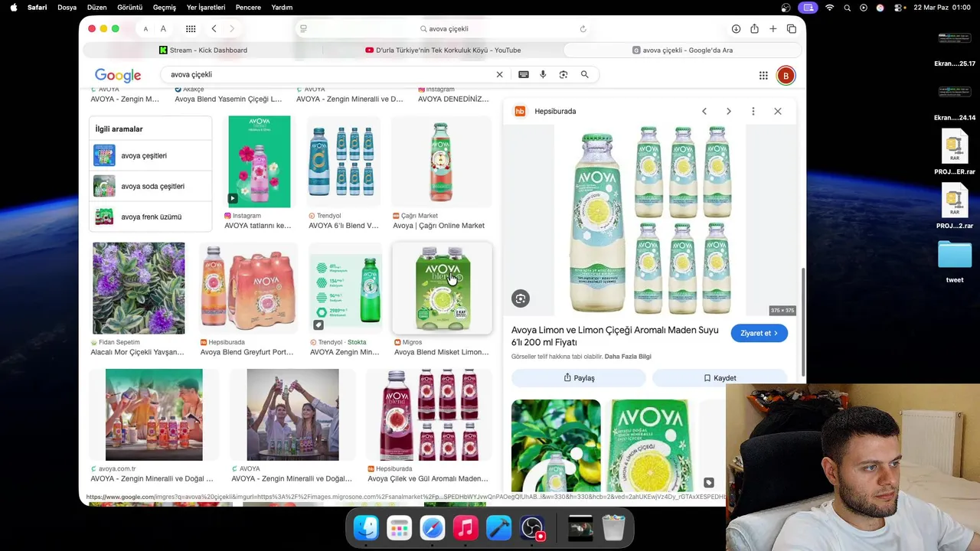Open Avoya Blend Greyfurt thumbnail from Hepsiburada

tap(248, 289)
